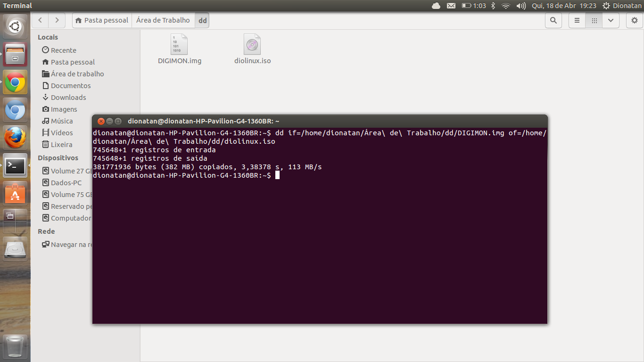Open the Wi-Fi network indicator
644x362 pixels.
coord(506,6)
